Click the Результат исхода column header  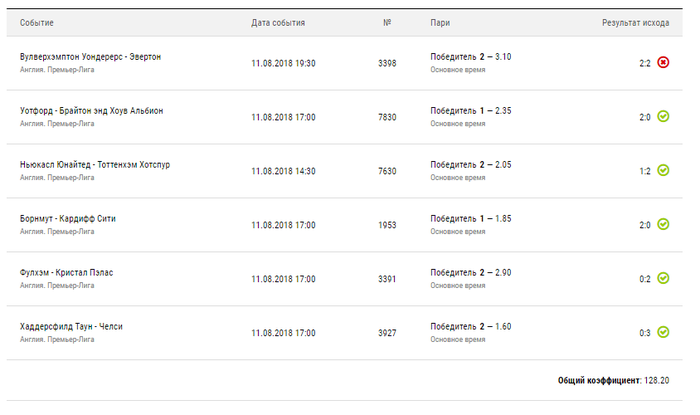[x=635, y=23]
